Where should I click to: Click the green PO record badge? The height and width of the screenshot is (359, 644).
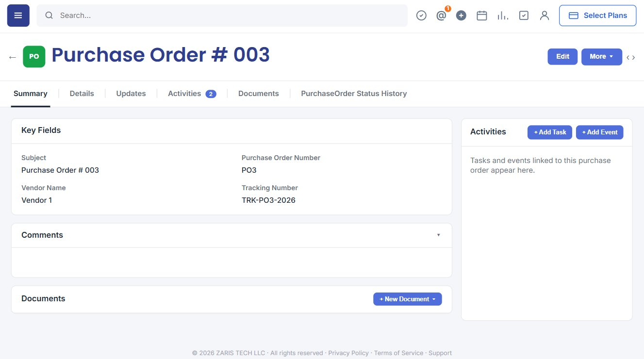point(34,56)
